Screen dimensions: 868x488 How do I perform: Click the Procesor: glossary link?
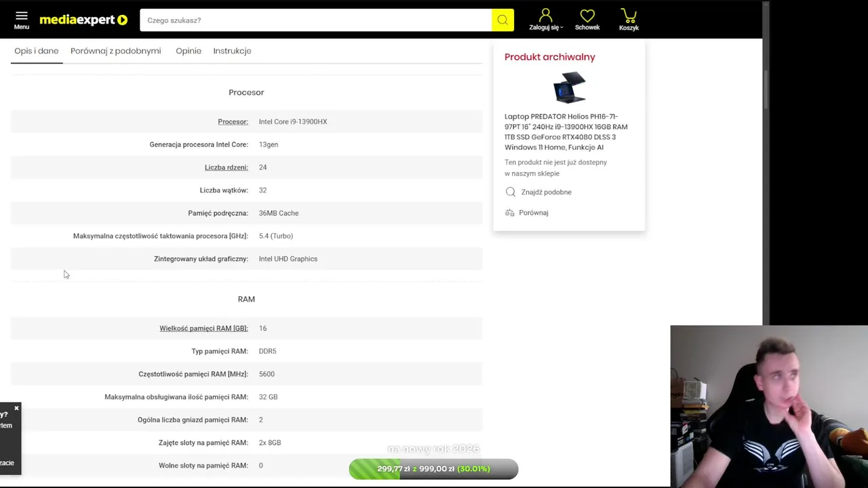tap(233, 122)
